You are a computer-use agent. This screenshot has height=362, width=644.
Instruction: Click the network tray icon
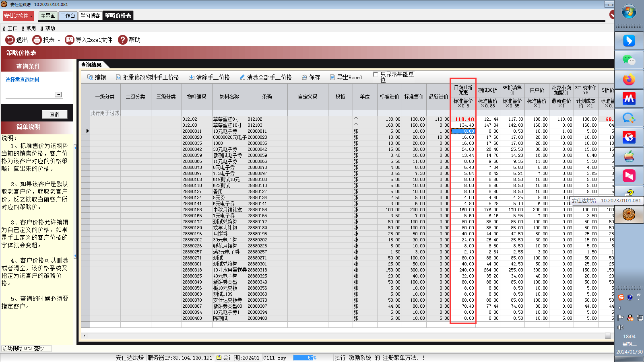640,317
